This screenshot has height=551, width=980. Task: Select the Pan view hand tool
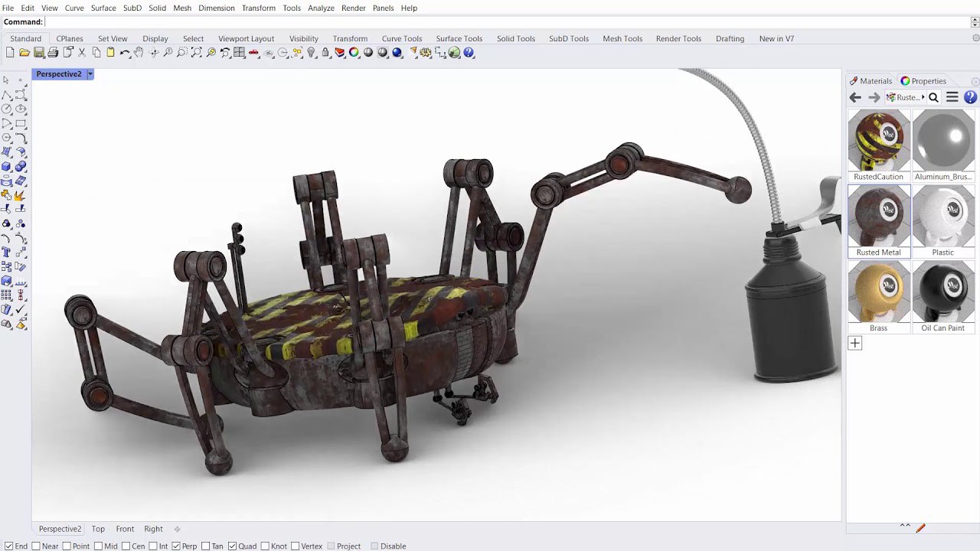(139, 53)
